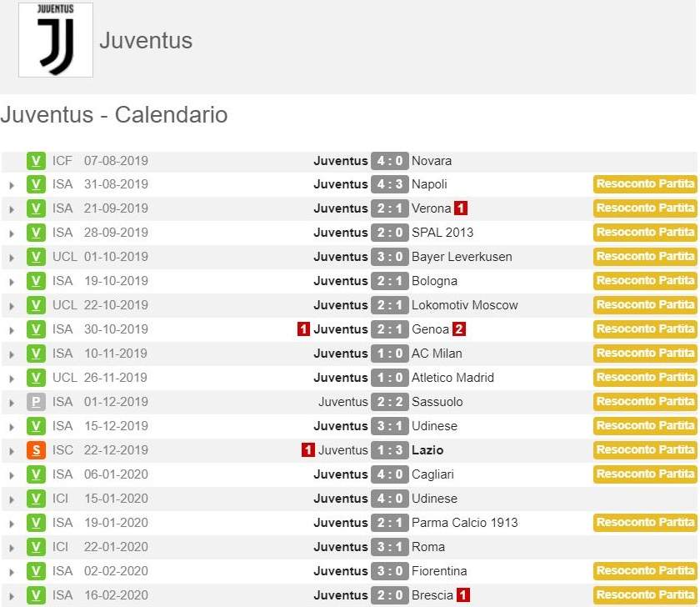Viewport: 700px width, 607px height.
Task: Click the Juventus club logo
Action: click(x=56, y=40)
